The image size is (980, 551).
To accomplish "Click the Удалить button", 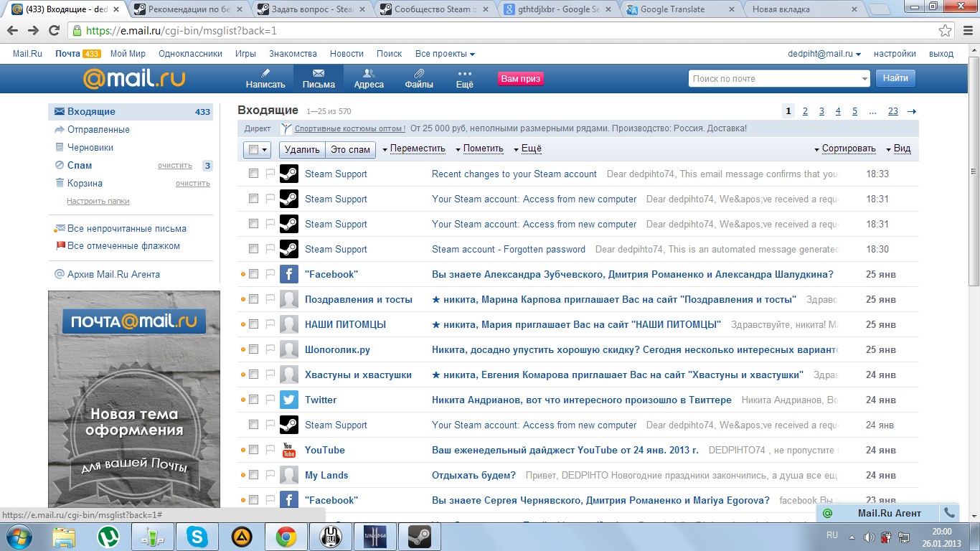I will coord(302,149).
